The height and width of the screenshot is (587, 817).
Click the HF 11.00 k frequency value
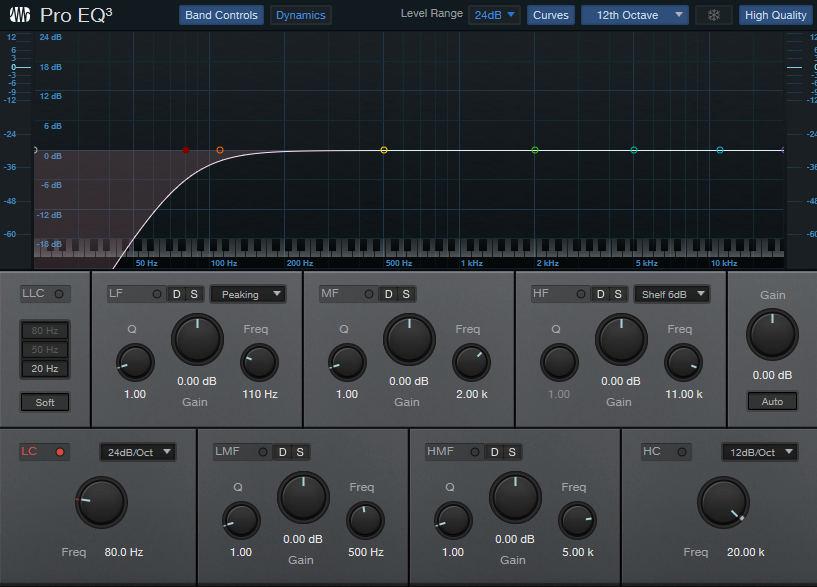coord(684,394)
